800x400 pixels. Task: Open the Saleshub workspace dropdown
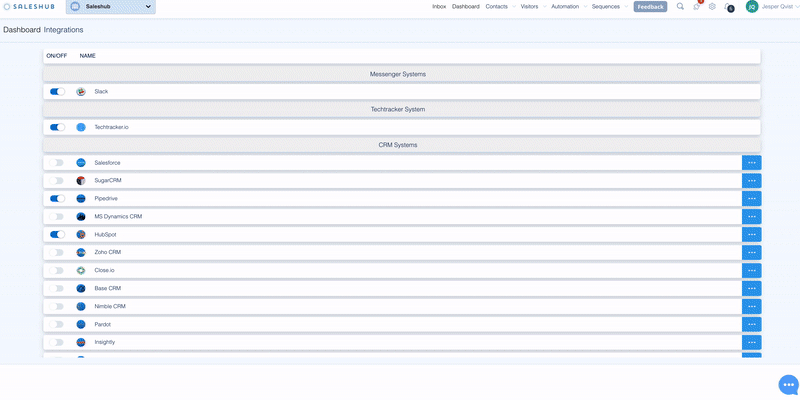[111, 7]
